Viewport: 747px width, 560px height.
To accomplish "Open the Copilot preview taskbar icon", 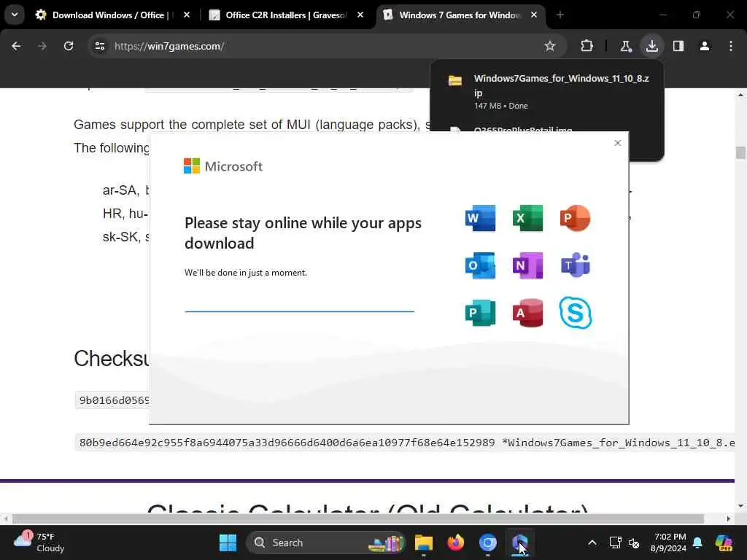I will tap(724, 542).
